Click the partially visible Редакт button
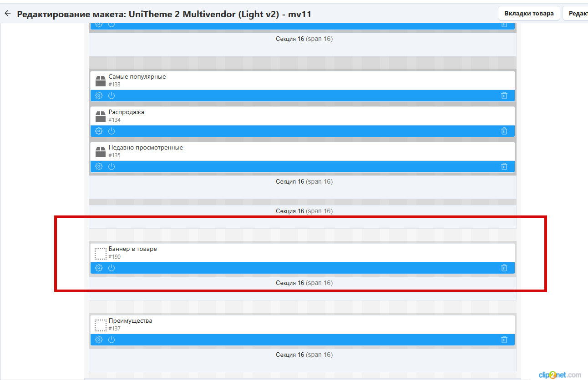Viewport: 588px width, 380px height. tap(576, 13)
